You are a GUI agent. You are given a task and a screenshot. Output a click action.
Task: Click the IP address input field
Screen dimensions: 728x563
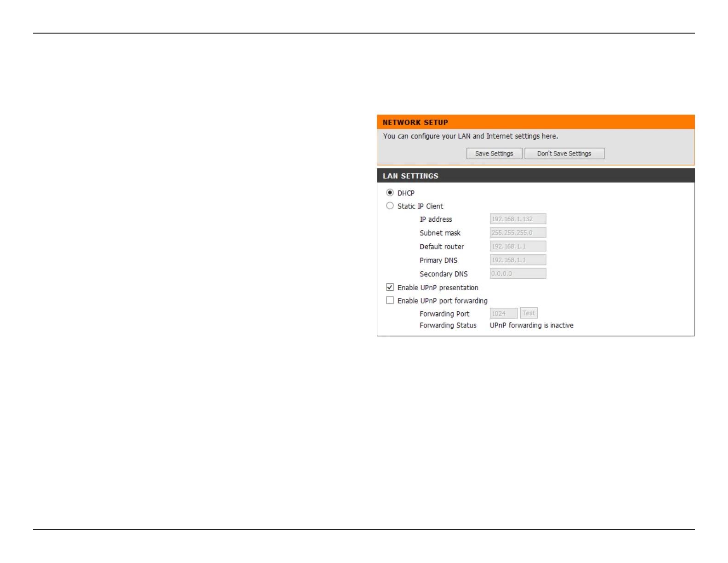(518, 219)
